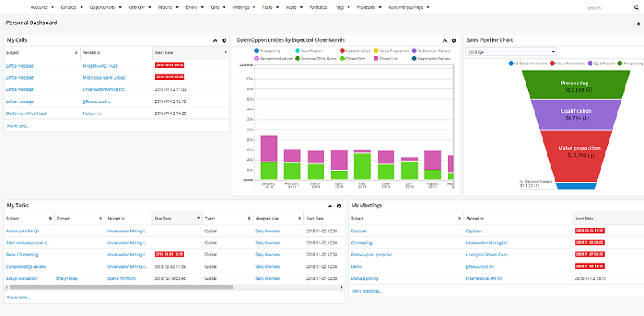Open the Captivea account in My Meetings
Screen dimensions: 644x316
(475, 231)
